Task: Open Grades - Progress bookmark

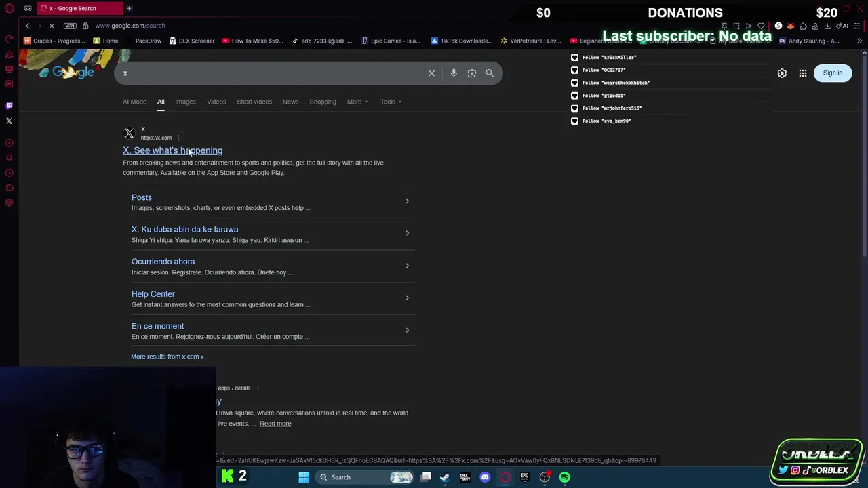Action: click(54, 41)
